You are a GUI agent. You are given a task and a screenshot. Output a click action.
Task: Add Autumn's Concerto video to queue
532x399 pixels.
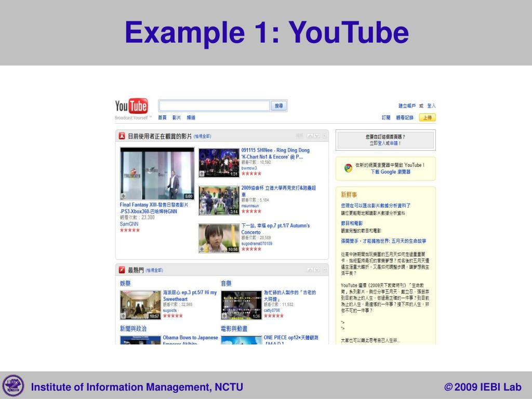[x=202, y=249]
